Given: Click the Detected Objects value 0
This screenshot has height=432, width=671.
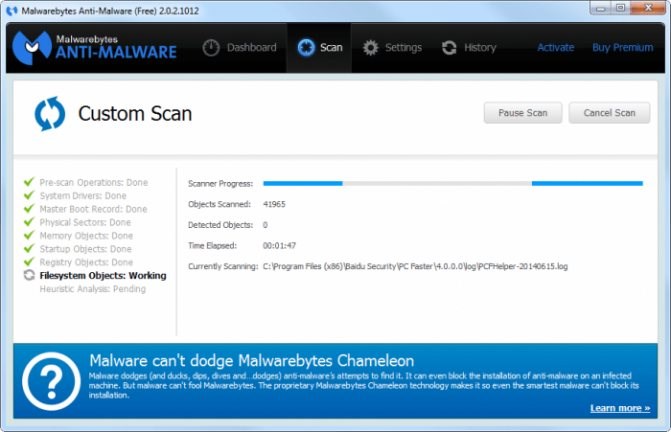Looking at the screenshot, I should pos(265,225).
